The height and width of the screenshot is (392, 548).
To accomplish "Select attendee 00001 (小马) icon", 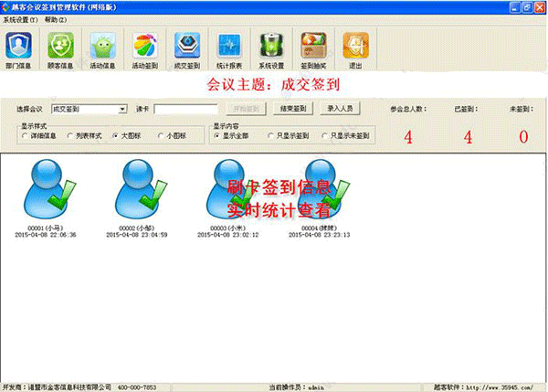I will [x=49, y=189].
